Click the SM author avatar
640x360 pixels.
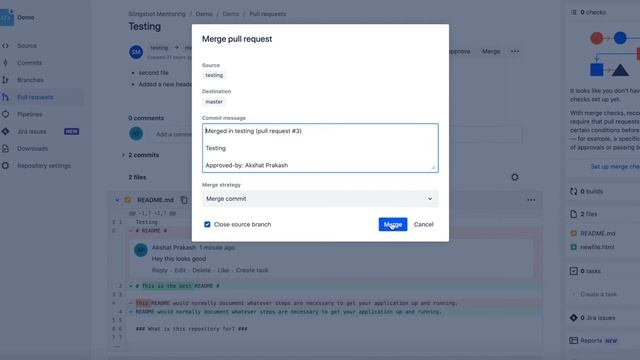click(136, 52)
